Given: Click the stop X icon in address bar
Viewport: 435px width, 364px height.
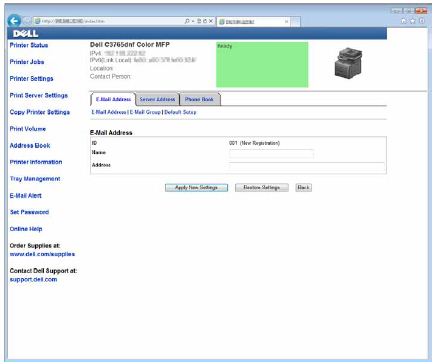Looking at the screenshot, I should pos(211,21).
